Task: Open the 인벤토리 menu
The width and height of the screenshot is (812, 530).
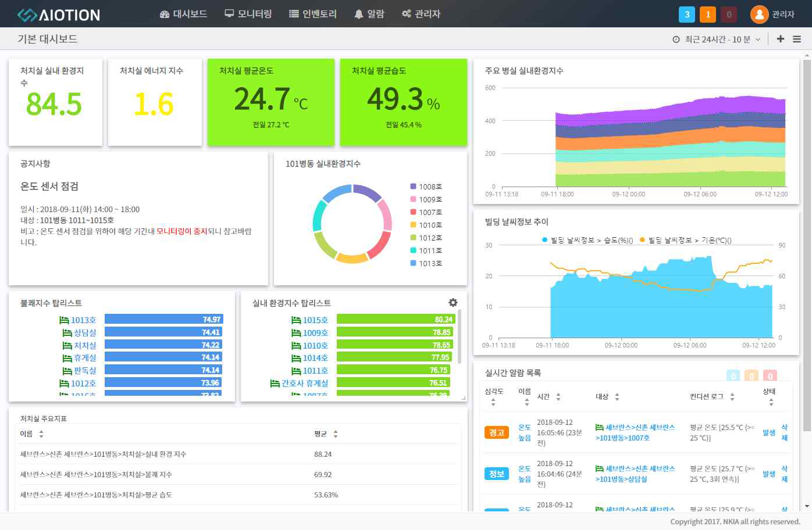Action: point(313,14)
